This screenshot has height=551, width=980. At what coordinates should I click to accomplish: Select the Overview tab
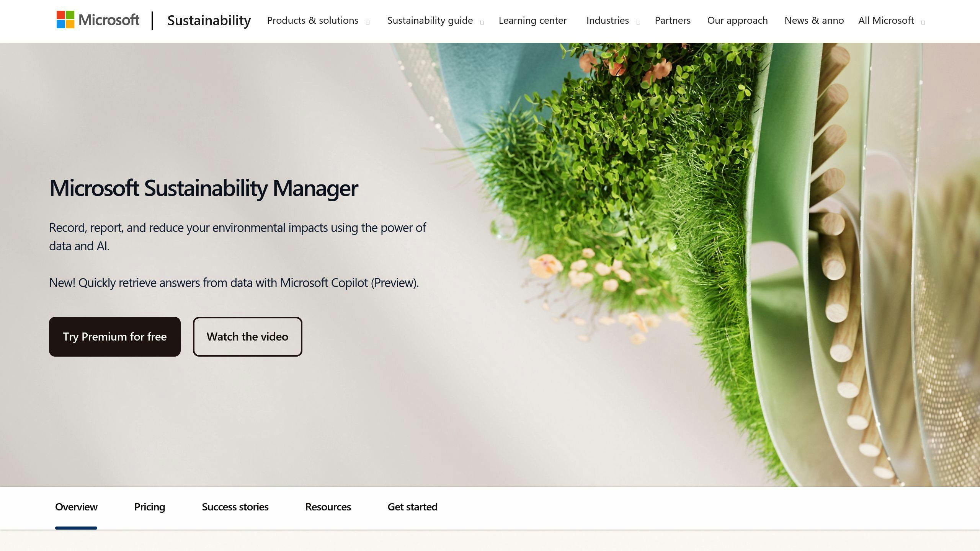[x=76, y=507]
